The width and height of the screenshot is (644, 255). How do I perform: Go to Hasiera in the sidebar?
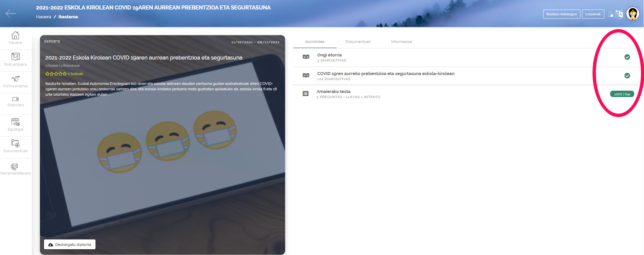tap(16, 38)
